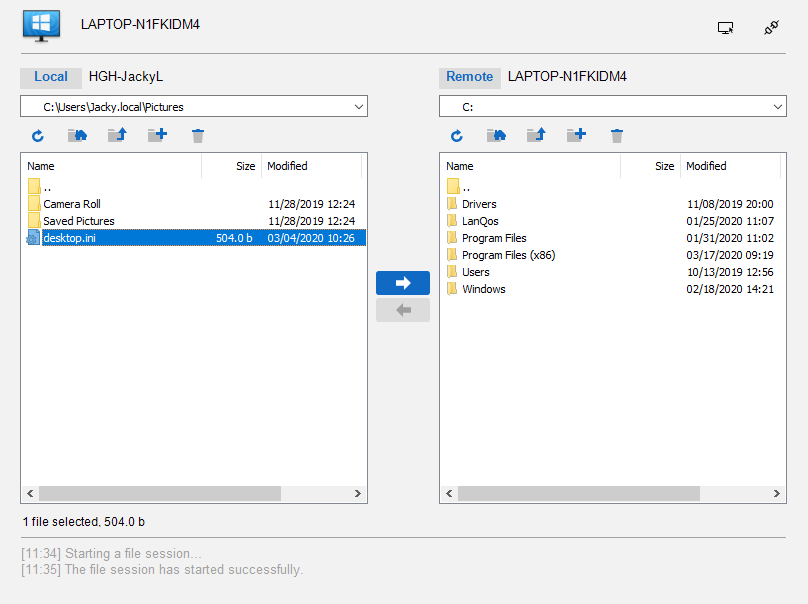Refresh the Remote file list
Screen dimensions: 808x604
[x=457, y=136]
